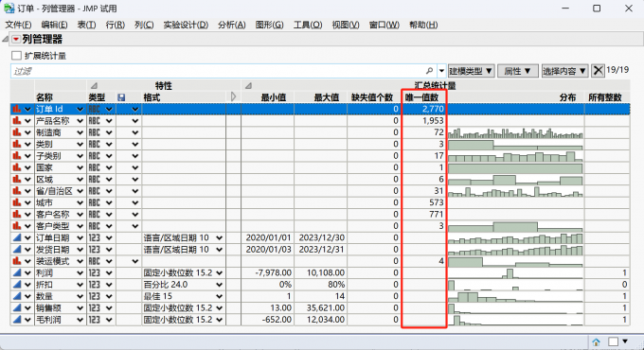Image resolution: width=644 pixels, height=350 pixels.
Task: Click the nominal icon beside 客户名称
Action: 16,214
